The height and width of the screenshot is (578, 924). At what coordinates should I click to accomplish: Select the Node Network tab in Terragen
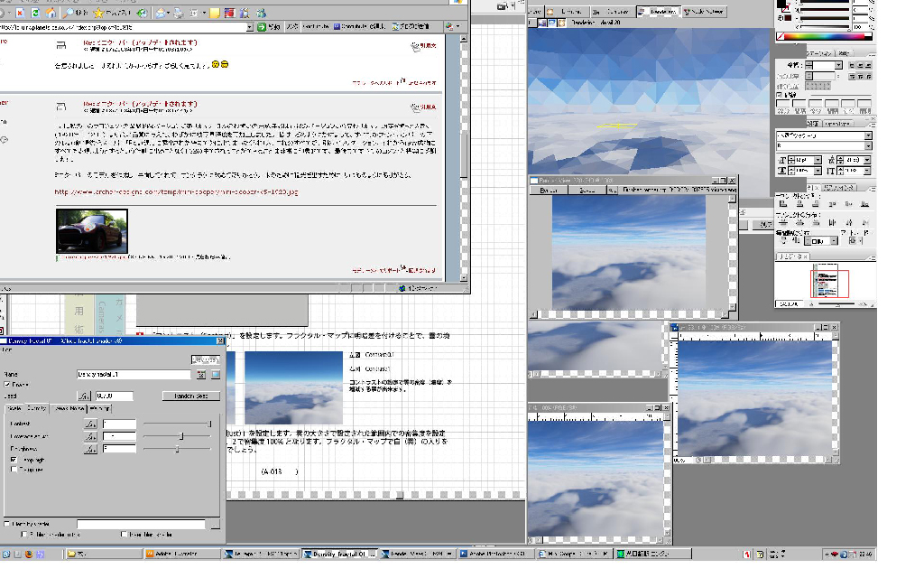[x=704, y=11]
